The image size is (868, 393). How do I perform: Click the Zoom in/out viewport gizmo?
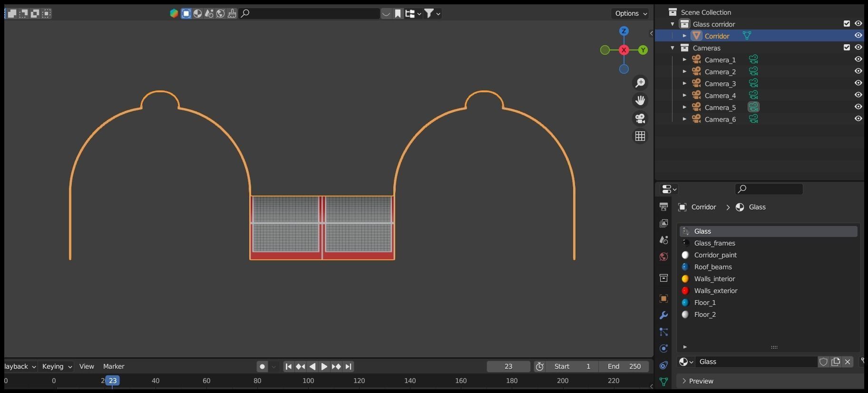pos(640,83)
